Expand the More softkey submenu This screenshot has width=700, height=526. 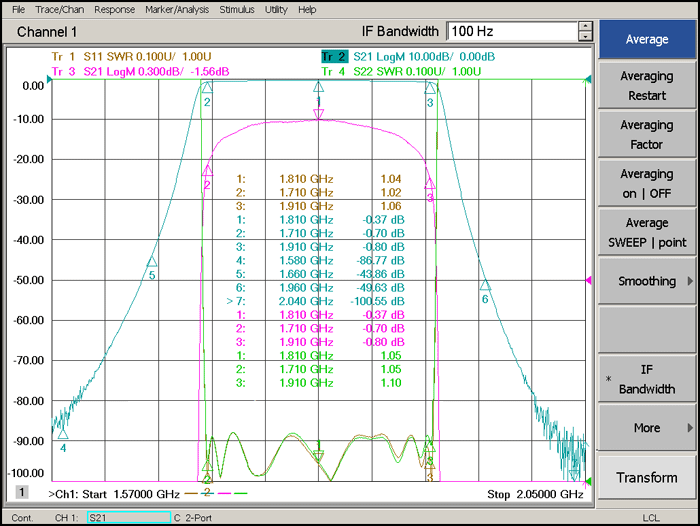pyautogui.click(x=647, y=428)
